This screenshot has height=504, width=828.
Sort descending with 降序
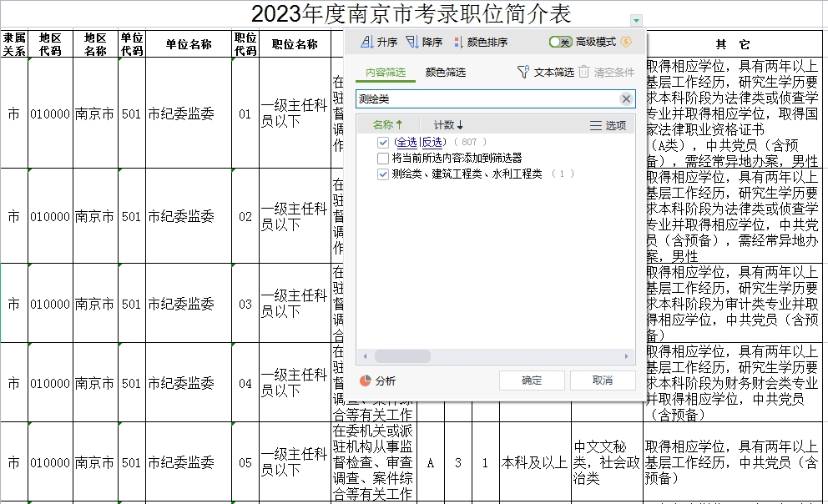pos(424,42)
